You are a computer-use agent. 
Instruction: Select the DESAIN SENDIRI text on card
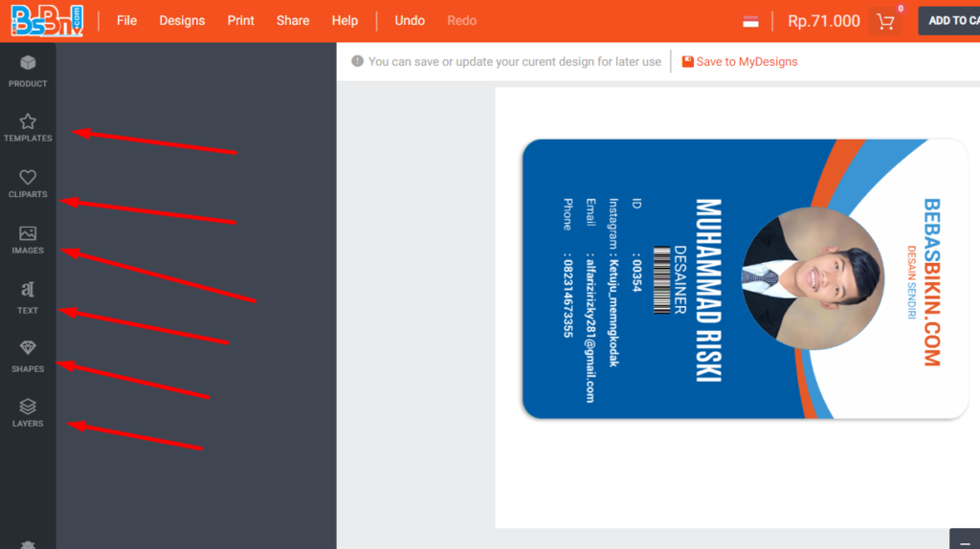coord(911,282)
